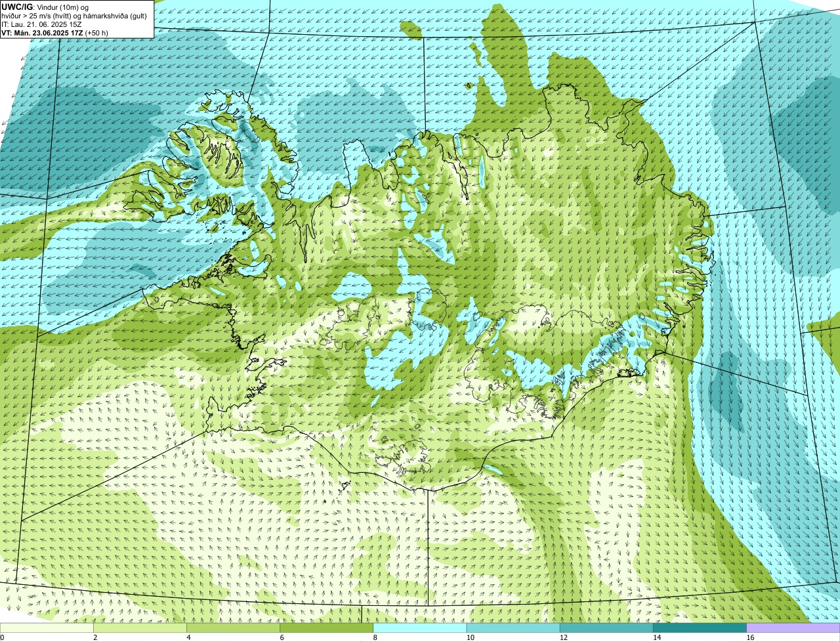The height and width of the screenshot is (642, 840).
Task: Click the scale label '4'
Action: pyautogui.click(x=188, y=637)
